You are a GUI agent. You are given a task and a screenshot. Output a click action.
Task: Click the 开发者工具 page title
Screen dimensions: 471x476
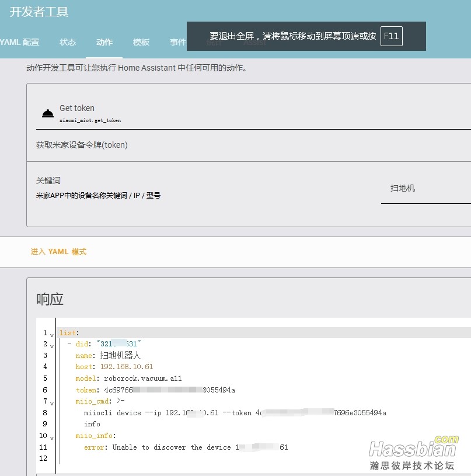tap(39, 12)
